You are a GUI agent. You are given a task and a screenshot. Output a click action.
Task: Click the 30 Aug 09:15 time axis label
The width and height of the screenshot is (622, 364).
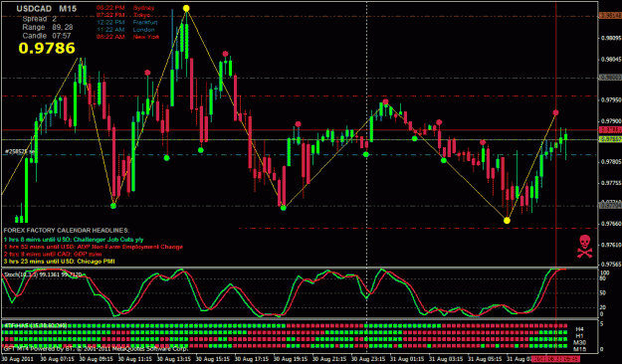point(95,359)
